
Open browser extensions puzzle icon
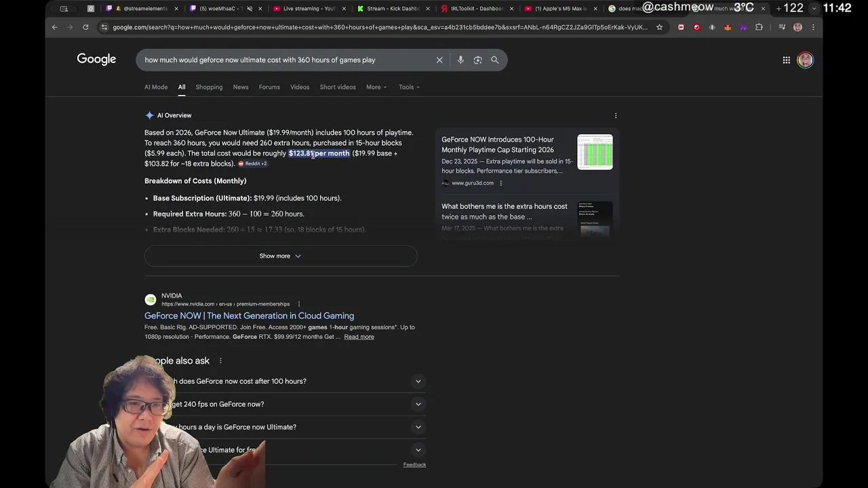click(x=759, y=27)
